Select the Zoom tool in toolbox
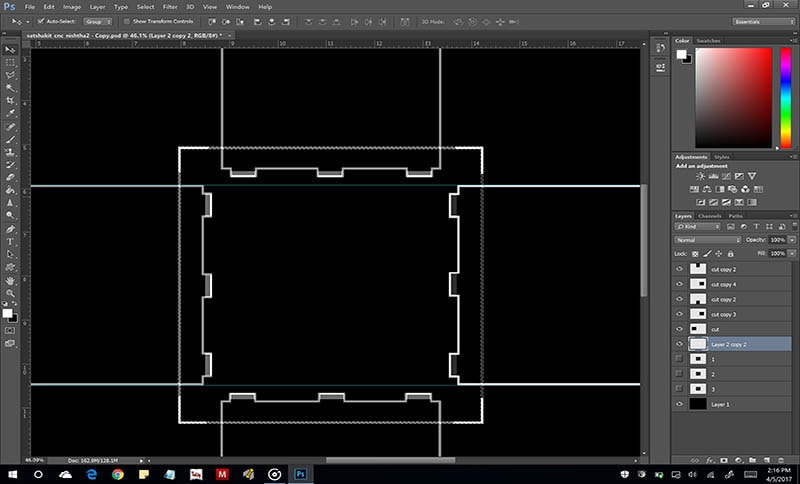The width and height of the screenshot is (800, 484). click(x=10, y=293)
